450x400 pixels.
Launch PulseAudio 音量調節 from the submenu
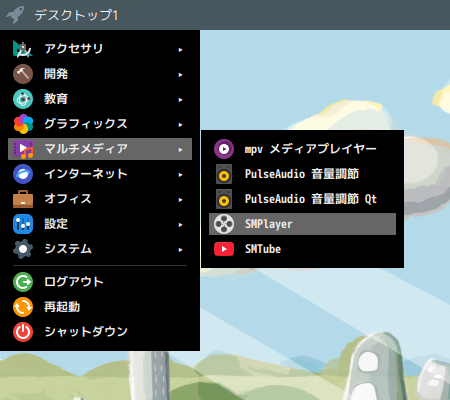click(302, 174)
